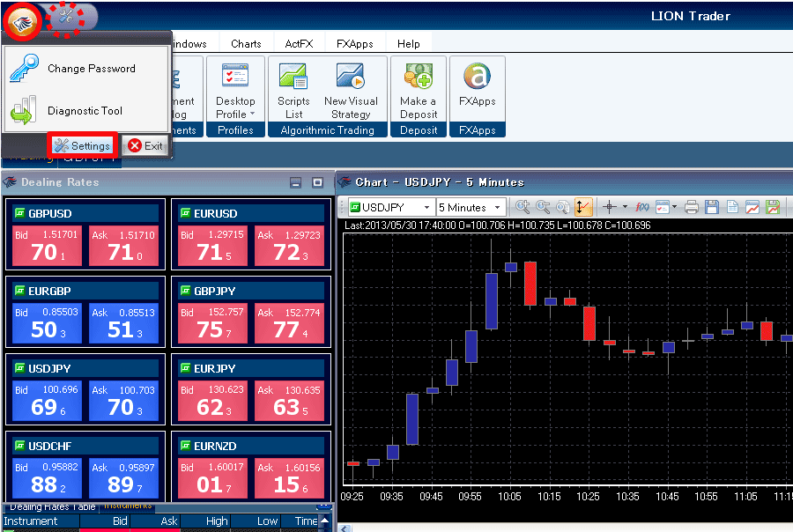Open the Charts ribbon tab
Viewport: 793px width, 532px height.
tap(246, 43)
